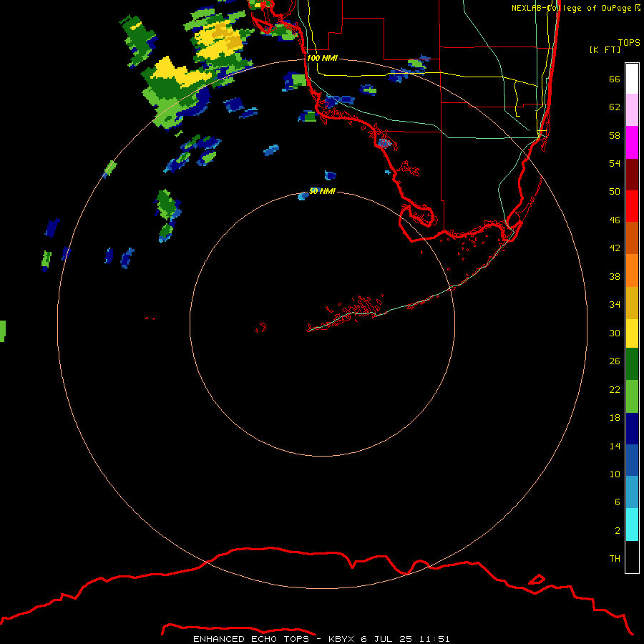Click the "11:51" time in the caption
Viewport: 644px width, 644px height.
click(434, 639)
